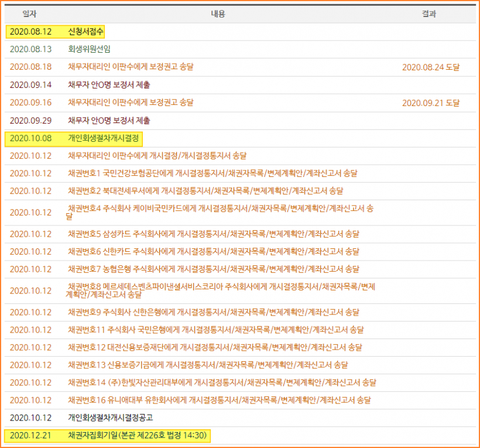The width and height of the screenshot is (480, 448).
Task: Click the 2020.08.12 date cell
Action: [30, 32]
